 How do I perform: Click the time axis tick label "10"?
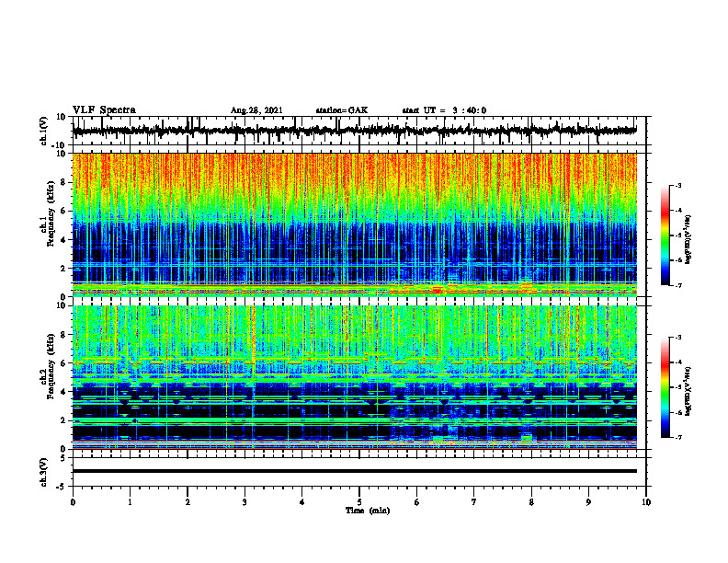pyautogui.click(x=646, y=502)
